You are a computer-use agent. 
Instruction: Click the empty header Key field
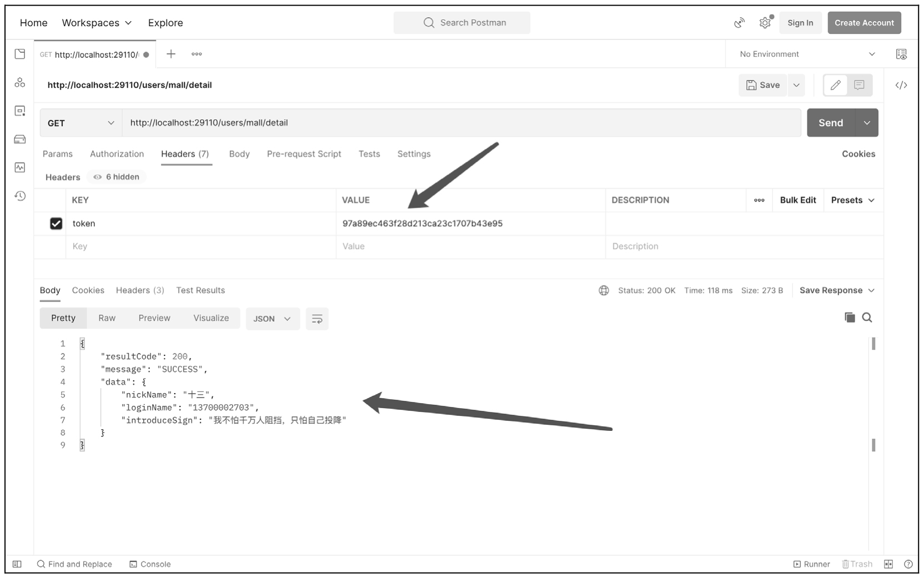point(201,247)
